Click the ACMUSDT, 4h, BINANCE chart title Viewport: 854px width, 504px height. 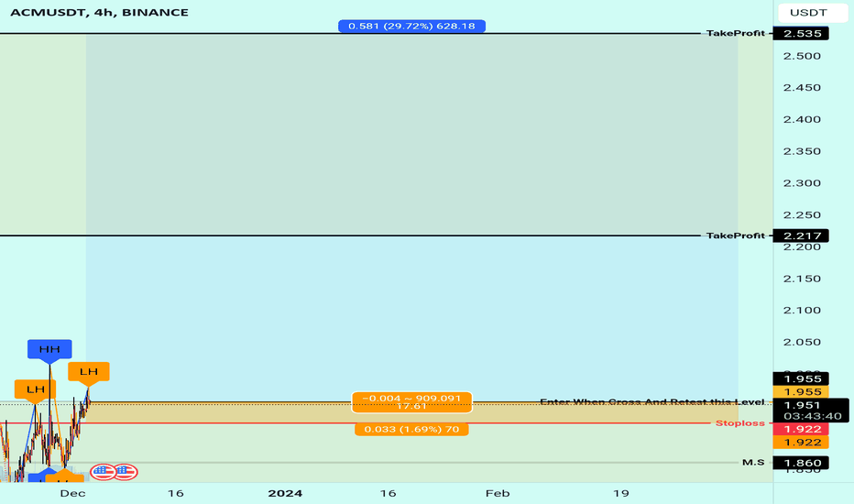tap(99, 12)
